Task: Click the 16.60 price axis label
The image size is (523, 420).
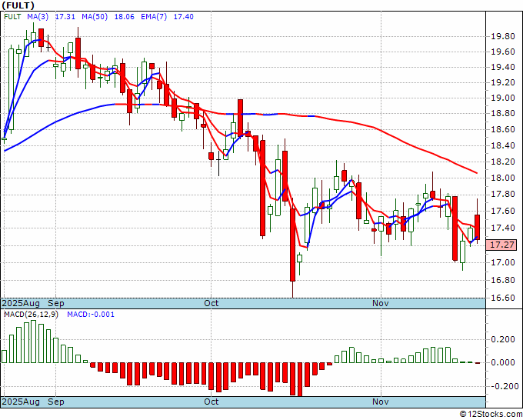Action: point(503,298)
